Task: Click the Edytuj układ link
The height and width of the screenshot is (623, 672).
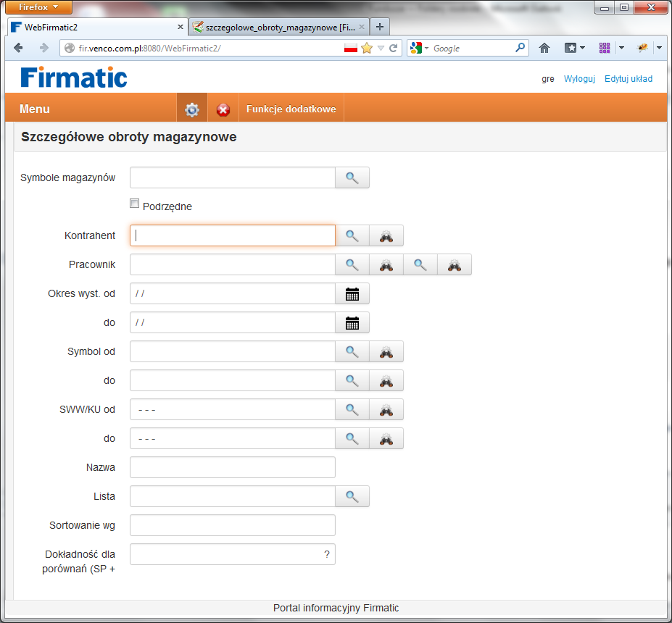Action: [x=629, y=78]
